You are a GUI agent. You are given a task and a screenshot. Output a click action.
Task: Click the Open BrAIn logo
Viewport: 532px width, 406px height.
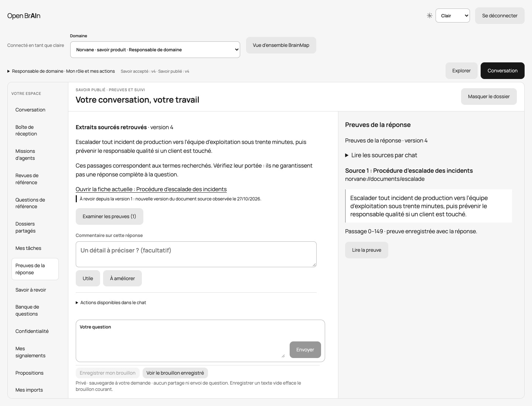24,16
